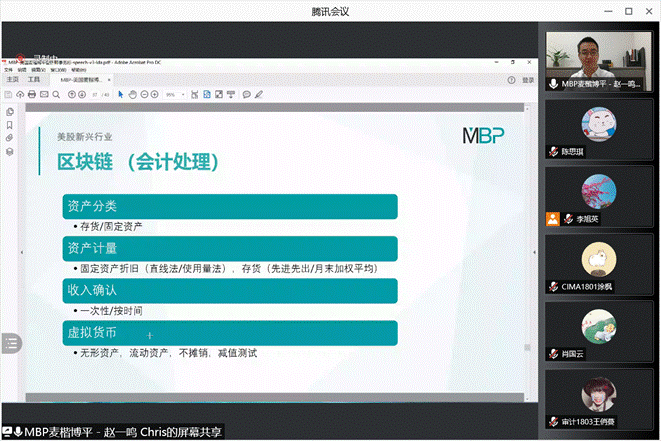The image size is (661, 441).
Task: Switch to the 主页 tab
Action: [x=13, y=78]
